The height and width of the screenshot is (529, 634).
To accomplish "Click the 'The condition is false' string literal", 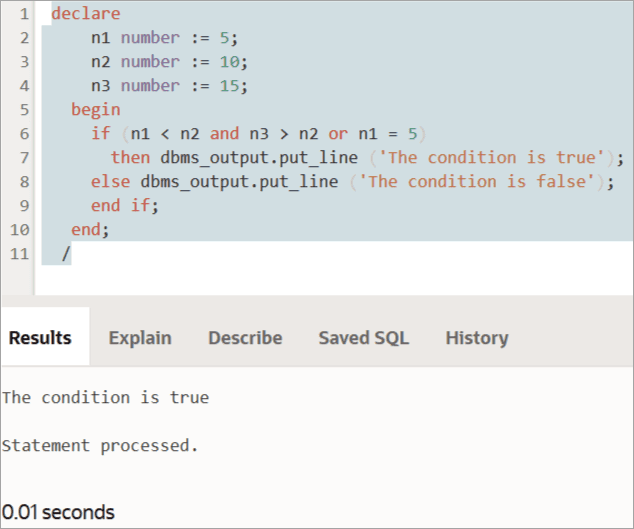I will click(x=476, y=182).
